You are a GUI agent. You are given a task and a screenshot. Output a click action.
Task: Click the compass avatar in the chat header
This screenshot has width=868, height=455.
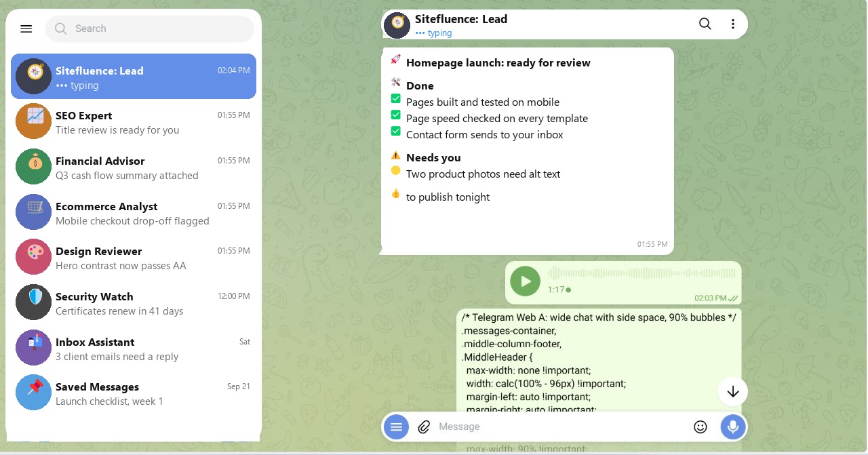tap(397, 25)
